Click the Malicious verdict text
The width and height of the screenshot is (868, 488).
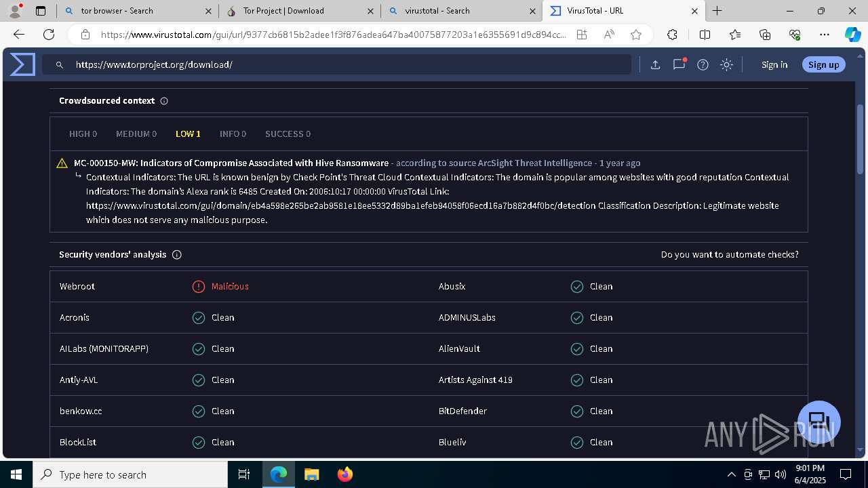click(x=230, y=287)
